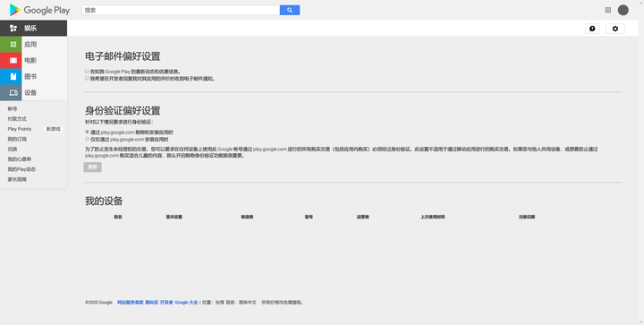Click the 简体中文 language text in footer
This screenshot has height=325, width=644.
tap(247, 303)
